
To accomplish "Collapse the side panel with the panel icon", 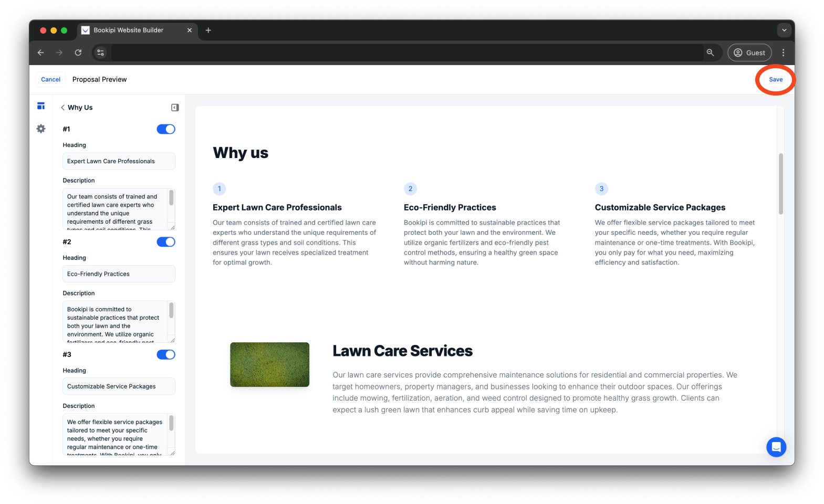I will tap(175, 108).
